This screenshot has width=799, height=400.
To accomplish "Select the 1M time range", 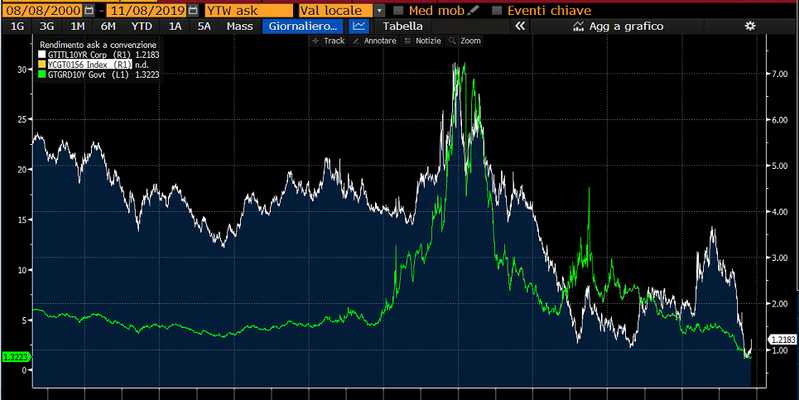I will (x=77, y=26).
